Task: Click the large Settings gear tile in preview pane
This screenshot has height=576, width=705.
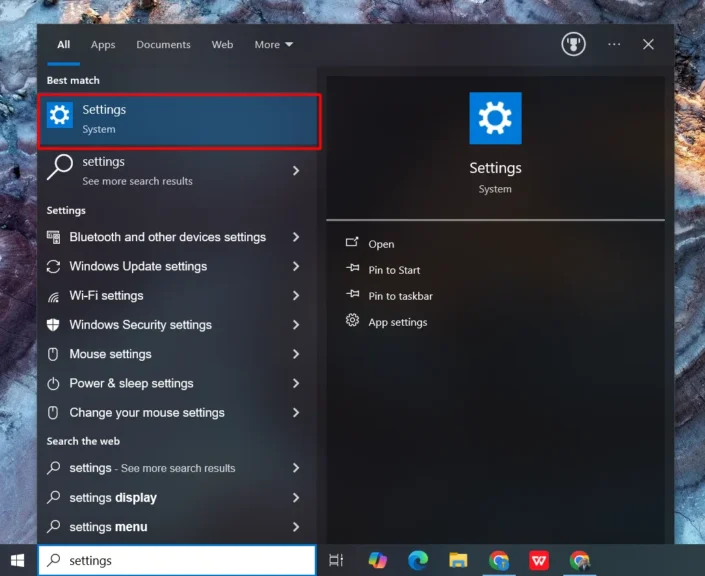Action: pos(495,118)
